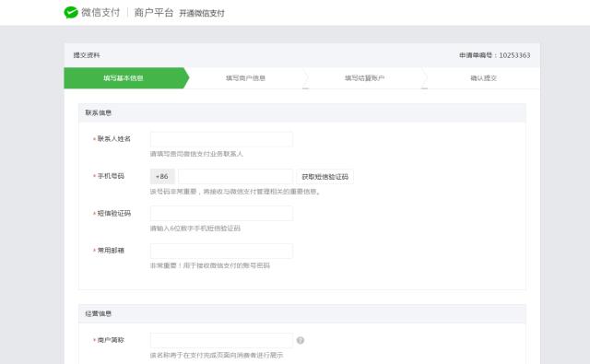
Task: Click the 联系人姓名 input field
Action: tap(221, 139)
